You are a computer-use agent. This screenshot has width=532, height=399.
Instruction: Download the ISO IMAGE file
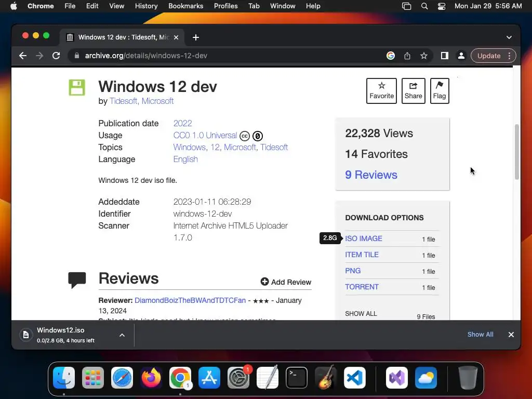pyautogui.click(x=364, y=238)
